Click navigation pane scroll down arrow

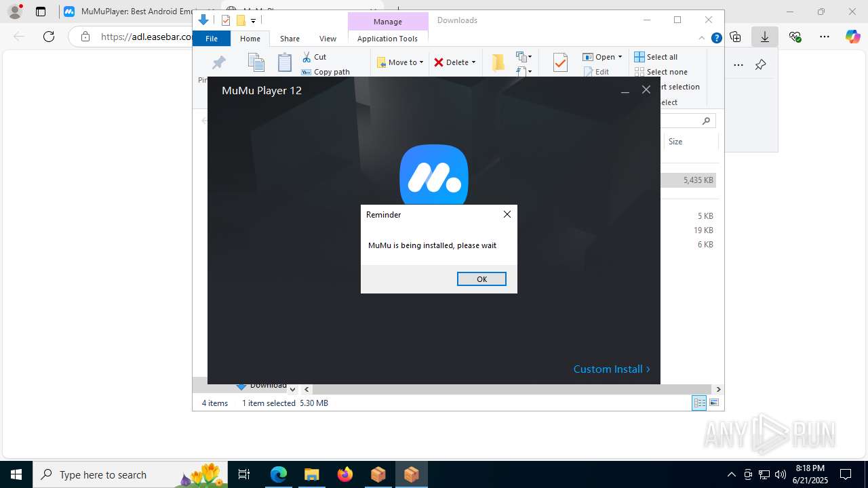292,389
